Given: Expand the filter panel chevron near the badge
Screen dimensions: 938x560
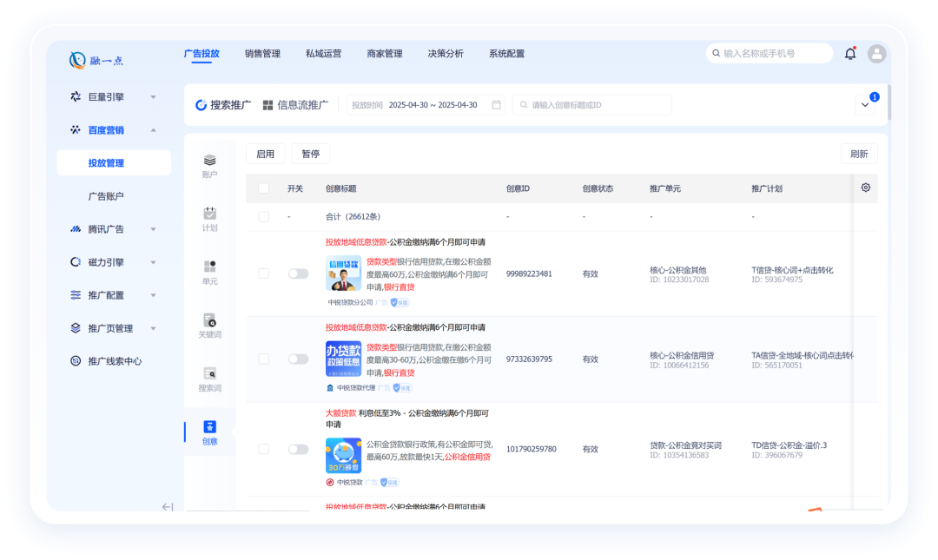Looking at the screenshot, I should click(865, 103).
